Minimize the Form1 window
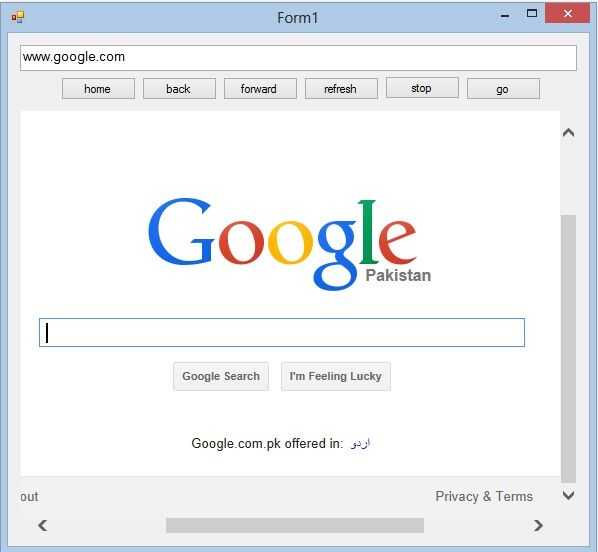The width and height of the screenshot is (598, 552). point(505,15)
